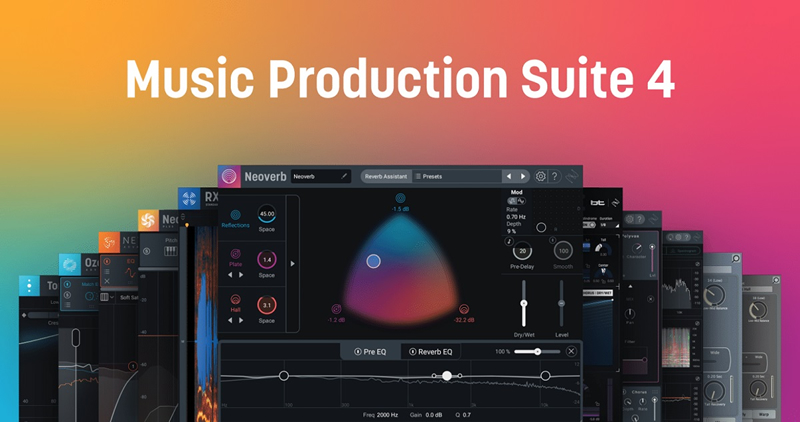The height and width of the screenshot is (422, 800).
Task: Toggle the Smooth enable button
Action: coord(553,240)
